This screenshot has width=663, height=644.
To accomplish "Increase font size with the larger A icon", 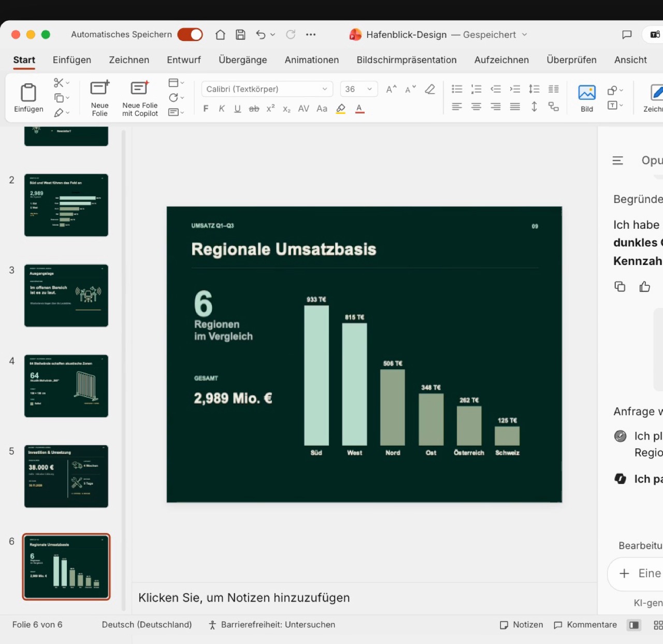I will pyautogui.click(x=392, y=89).
